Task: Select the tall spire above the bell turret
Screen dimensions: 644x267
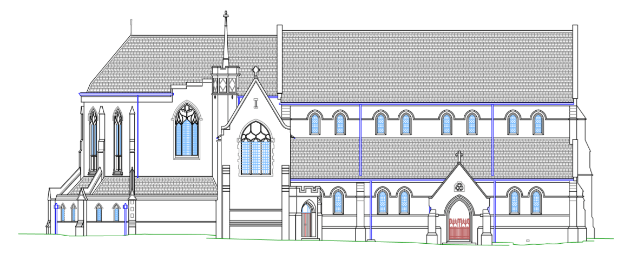Action: click(226, 39)
